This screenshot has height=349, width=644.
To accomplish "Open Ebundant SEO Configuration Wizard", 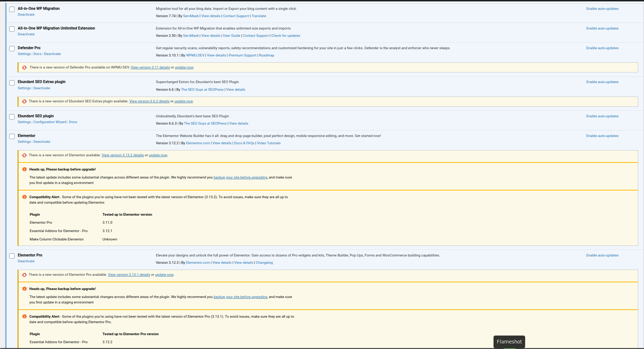I will (50, 122).
